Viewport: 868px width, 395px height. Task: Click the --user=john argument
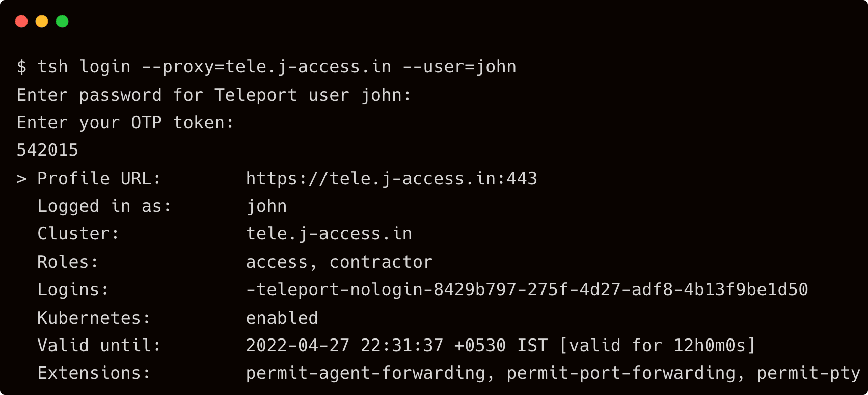point(459,66)
